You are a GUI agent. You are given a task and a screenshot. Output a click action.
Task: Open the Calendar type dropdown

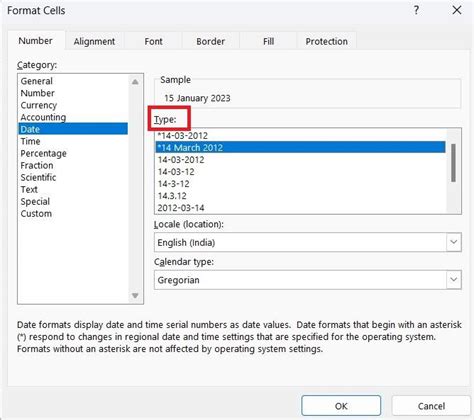(x=454, y=279)
